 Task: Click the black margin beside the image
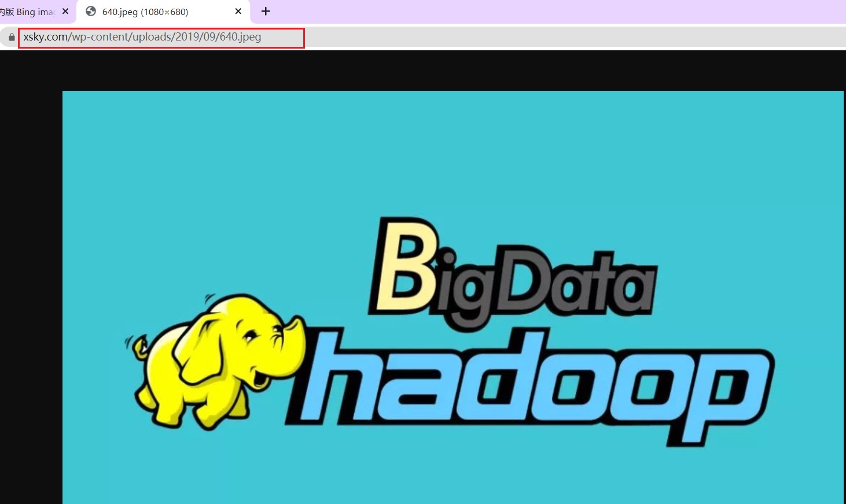click(x=31, y=289)
